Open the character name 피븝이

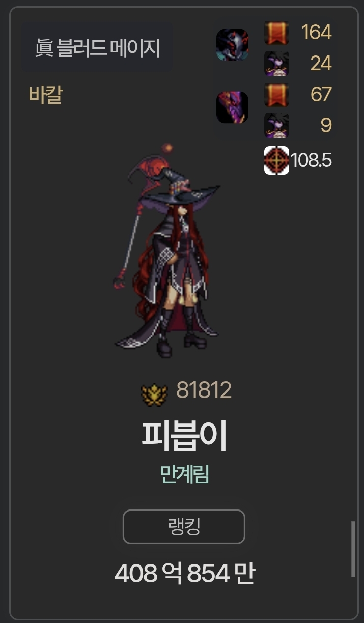[184, 436]
